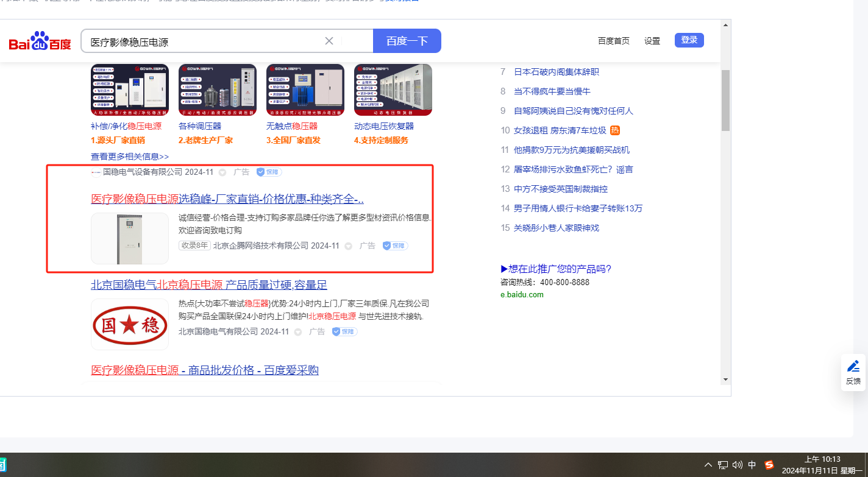868x477 pixels.
Task: Clear the search box with the X icon
Action: coord(329,41)
